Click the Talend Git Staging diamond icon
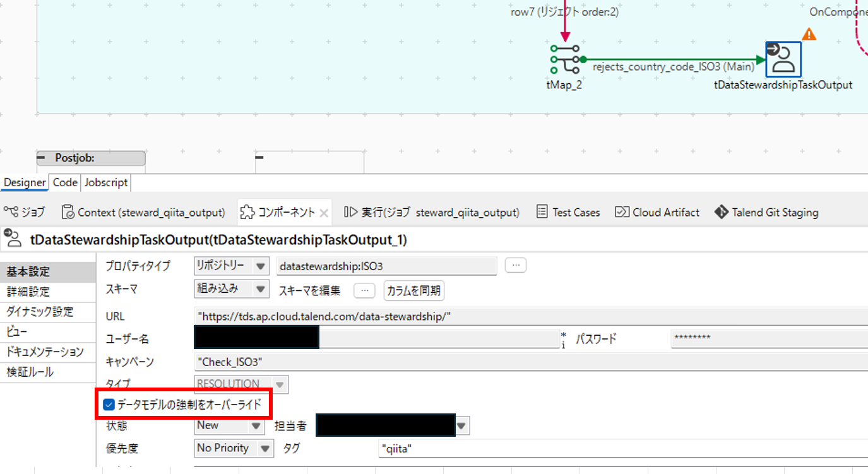868x474 pixels. [721, 212]
